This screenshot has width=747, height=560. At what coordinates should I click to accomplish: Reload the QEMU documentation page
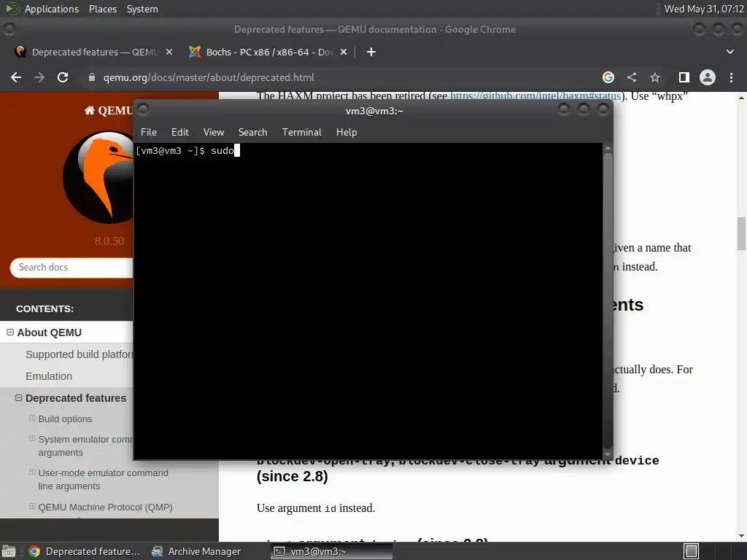pyautogui.click(x=63, y=77)
